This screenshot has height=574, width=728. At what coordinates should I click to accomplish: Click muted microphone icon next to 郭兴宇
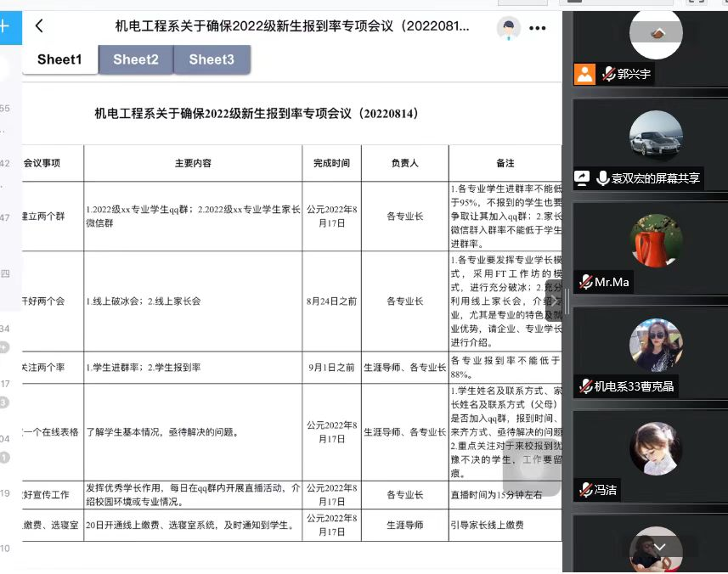click(607, 74)
